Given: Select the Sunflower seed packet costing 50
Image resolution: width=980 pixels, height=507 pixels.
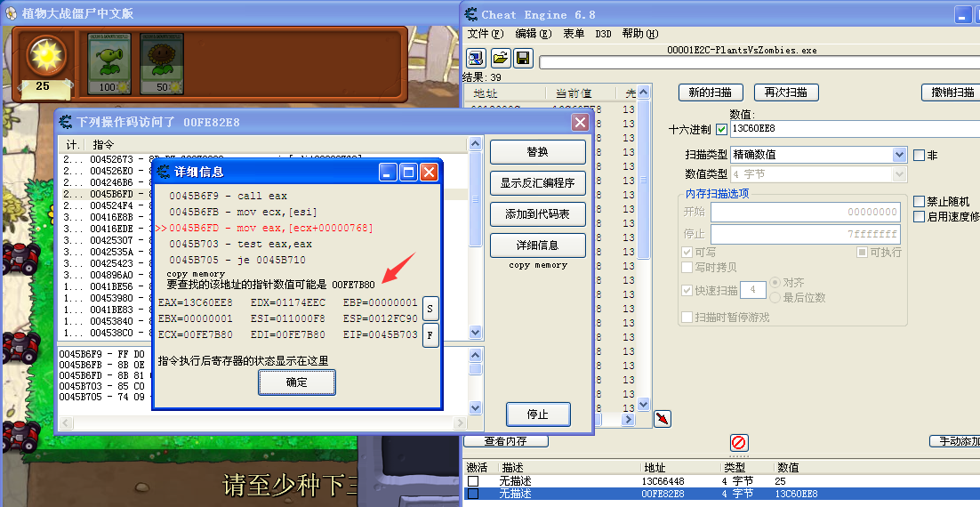Looking at the screenshot, I should click(161, 63).
